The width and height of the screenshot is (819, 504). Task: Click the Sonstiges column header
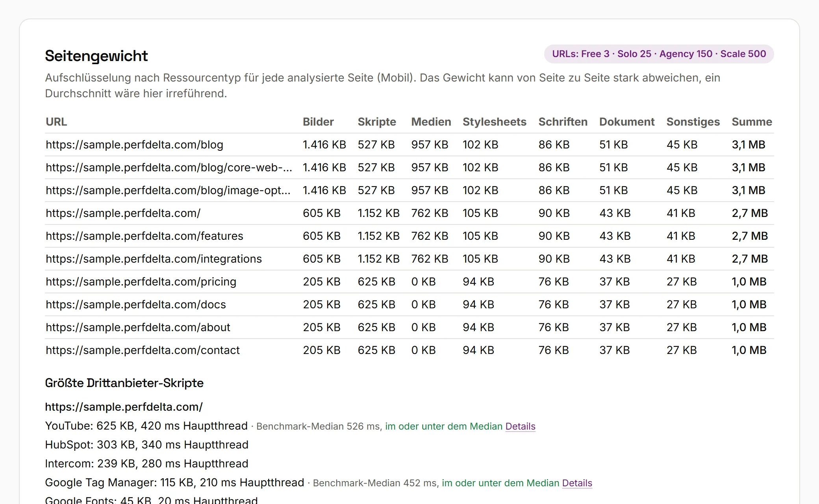click(693, 122)
